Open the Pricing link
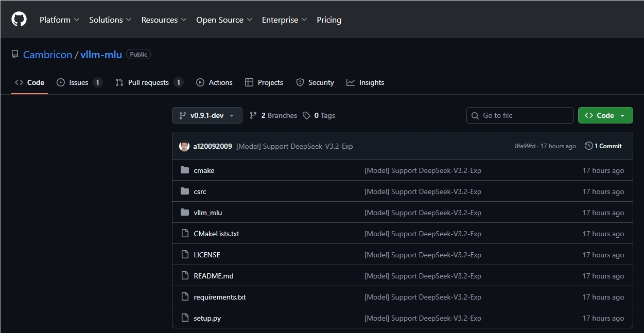This screenshot has height=333, width=644. click(x=329, y=20)
